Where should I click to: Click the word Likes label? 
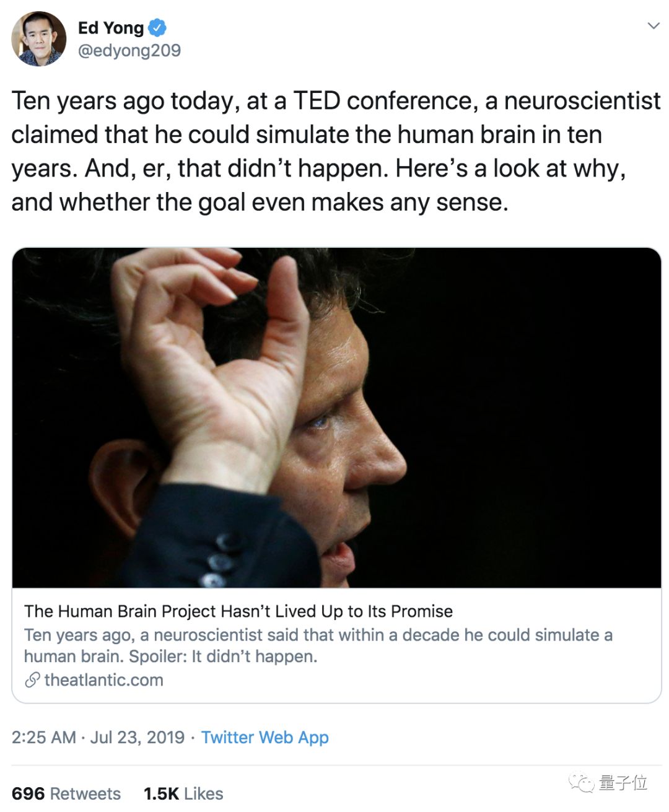point(203,793)
